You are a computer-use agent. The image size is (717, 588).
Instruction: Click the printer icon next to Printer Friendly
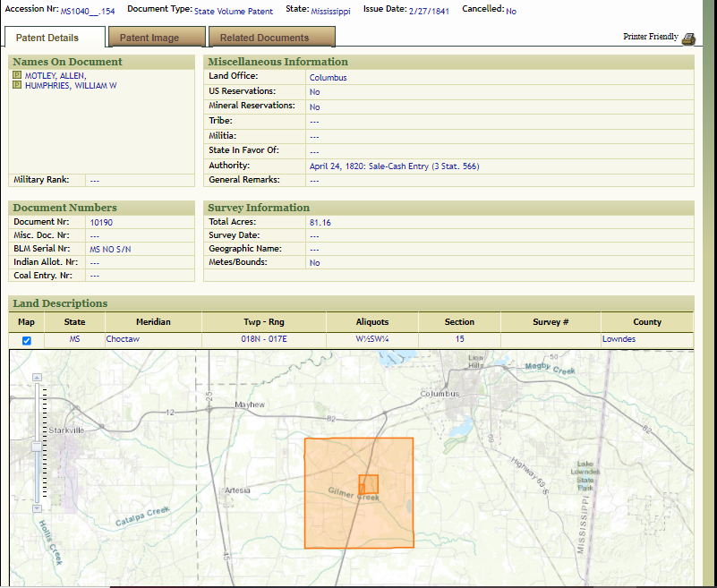(x=687, y=38)
